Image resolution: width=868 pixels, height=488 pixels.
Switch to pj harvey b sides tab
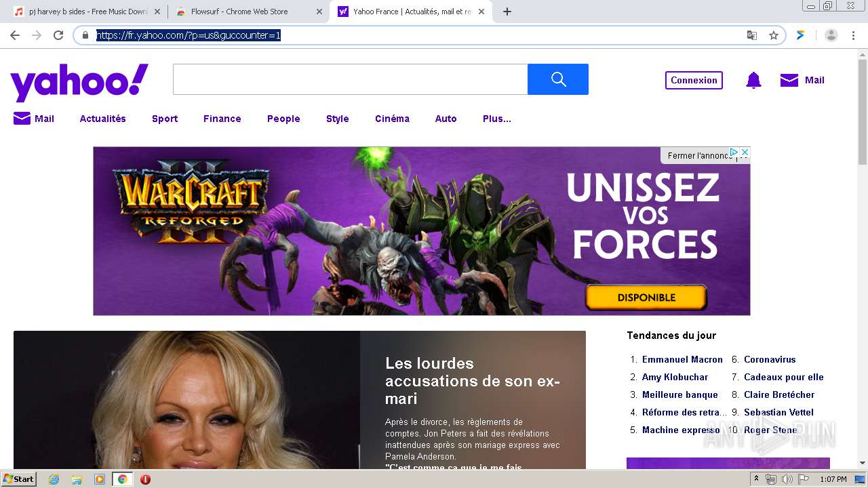[x=87, y=12]
